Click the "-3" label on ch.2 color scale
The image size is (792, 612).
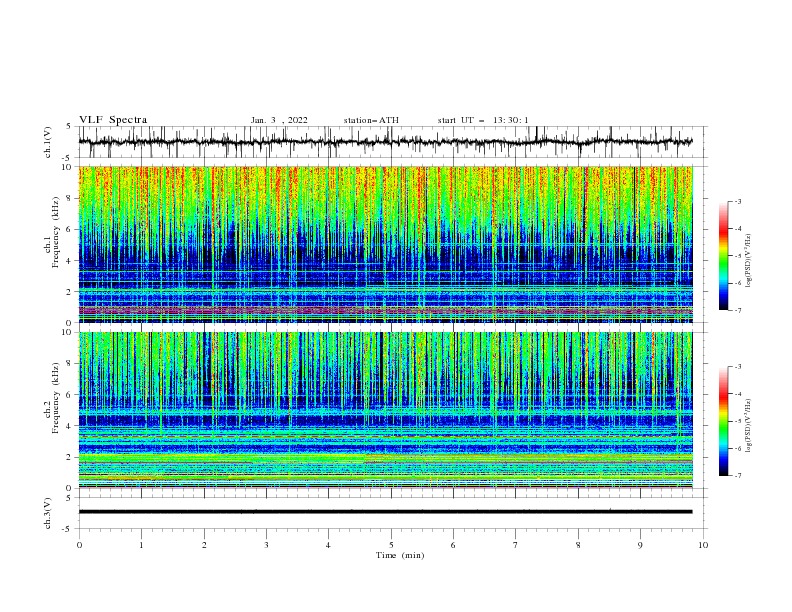tap(738, 367)
